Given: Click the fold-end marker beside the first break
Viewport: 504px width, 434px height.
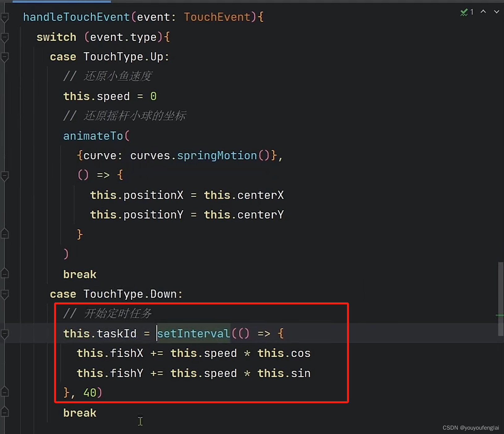Looking at the screenshot, I should click(5, 274).
